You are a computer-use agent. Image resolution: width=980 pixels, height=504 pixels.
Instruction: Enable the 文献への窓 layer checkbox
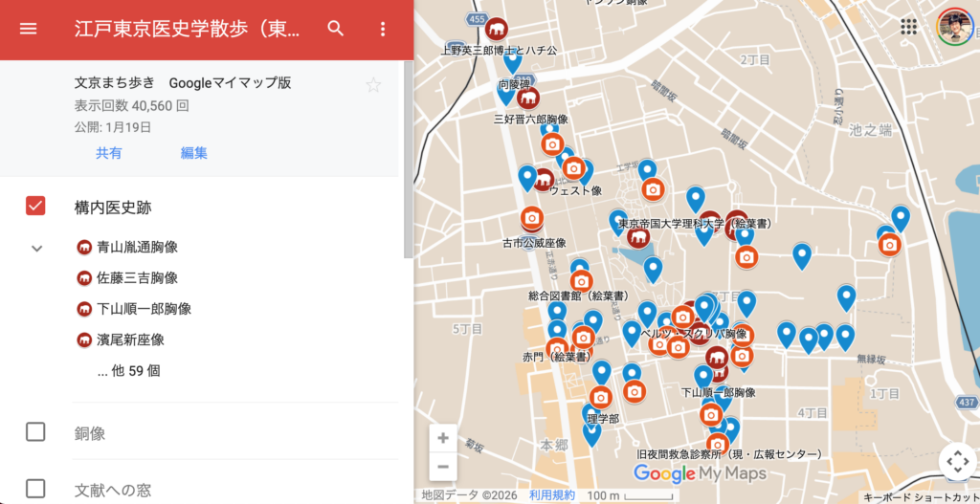[35, 489]
